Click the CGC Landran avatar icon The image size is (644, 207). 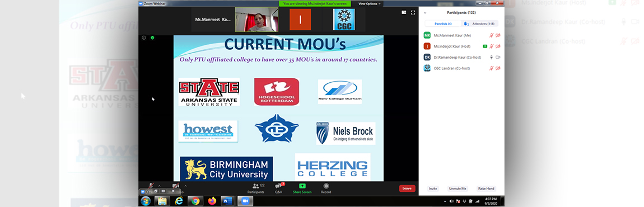427,68
